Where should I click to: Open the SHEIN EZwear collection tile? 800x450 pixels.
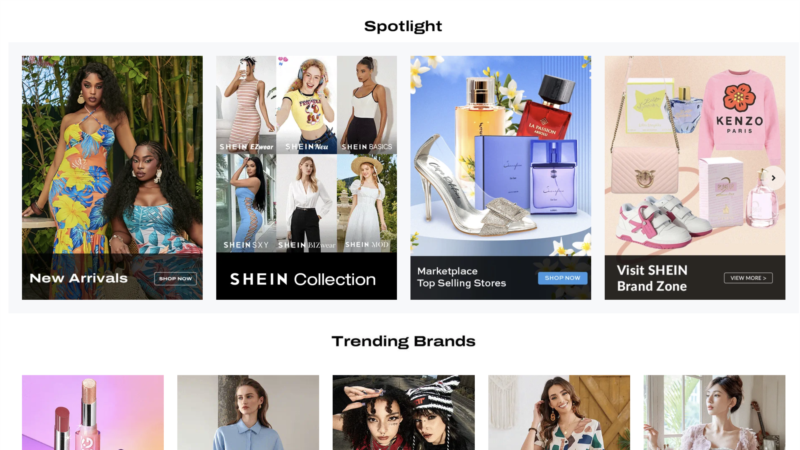(x=246, y=105)
